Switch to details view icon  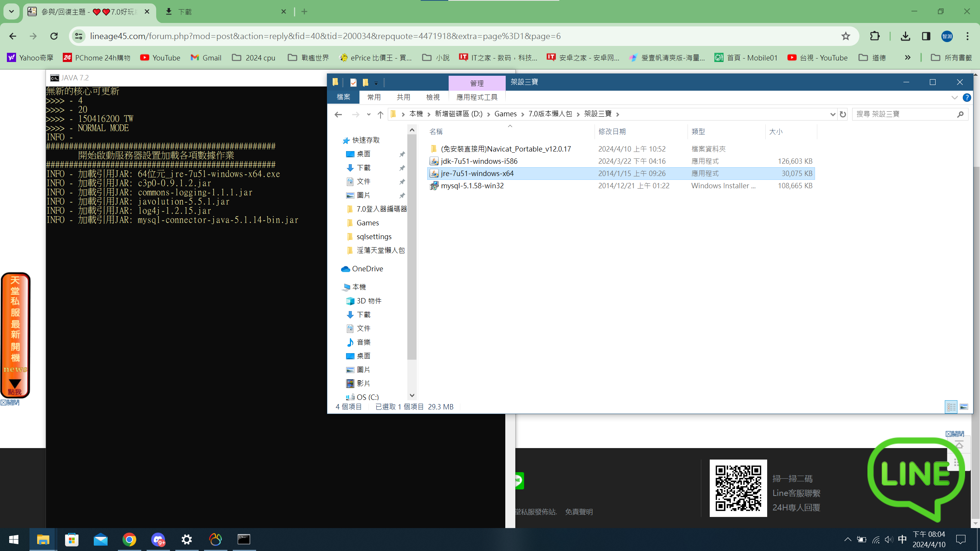[x=951, y=407]
